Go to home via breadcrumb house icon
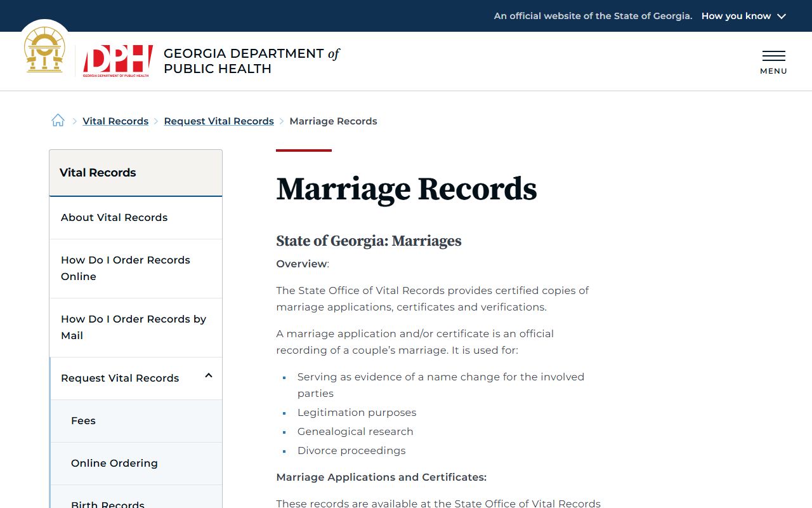Image resolution: width=812 pixels, height=508 pixels. pos(58,121)
